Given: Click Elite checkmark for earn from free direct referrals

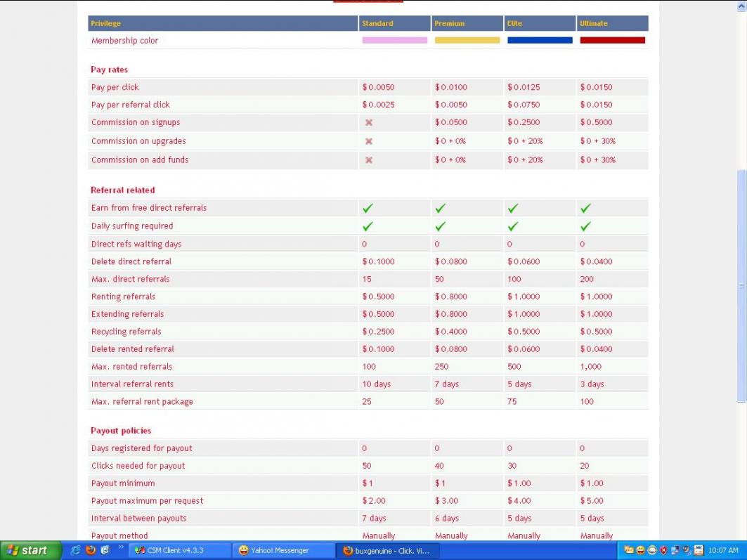Looking at the screenshot, I should [x=512, y=208].
